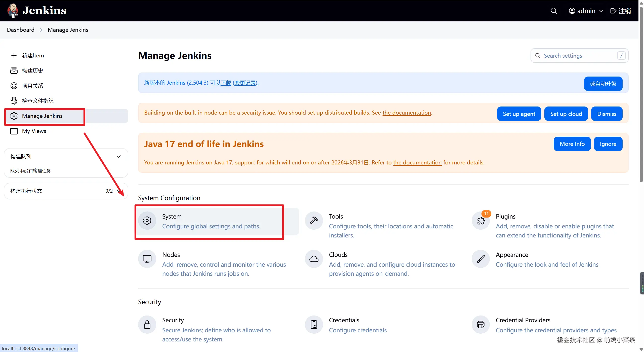Open the Tools hammer icon
The image size is (644, 352).
pos(314,221)
